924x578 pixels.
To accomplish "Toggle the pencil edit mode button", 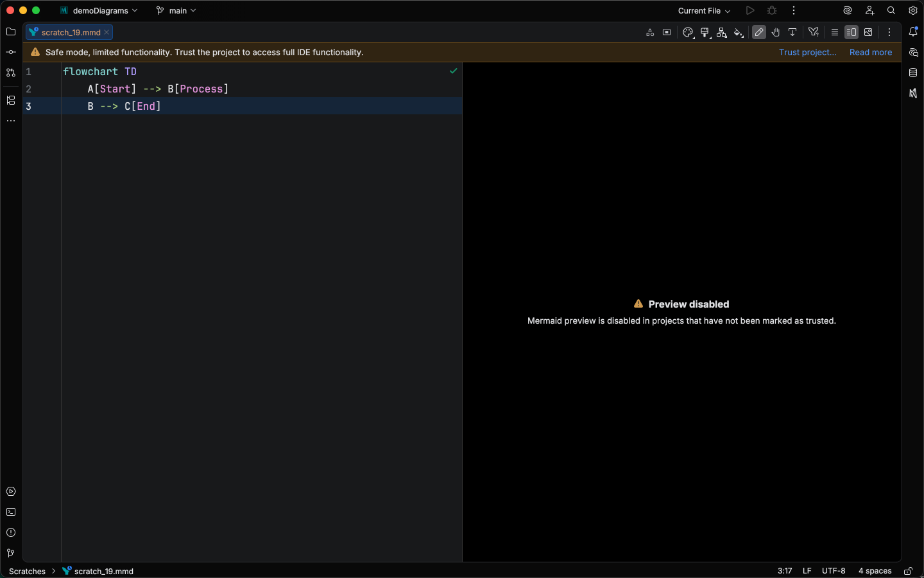I will click(759, 32).
